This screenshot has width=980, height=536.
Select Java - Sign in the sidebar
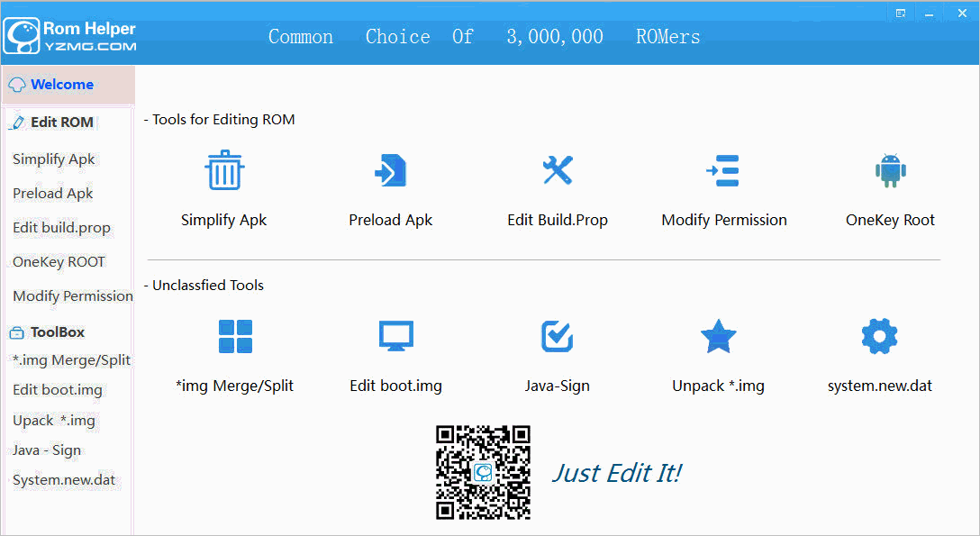[x=47, y=450]
